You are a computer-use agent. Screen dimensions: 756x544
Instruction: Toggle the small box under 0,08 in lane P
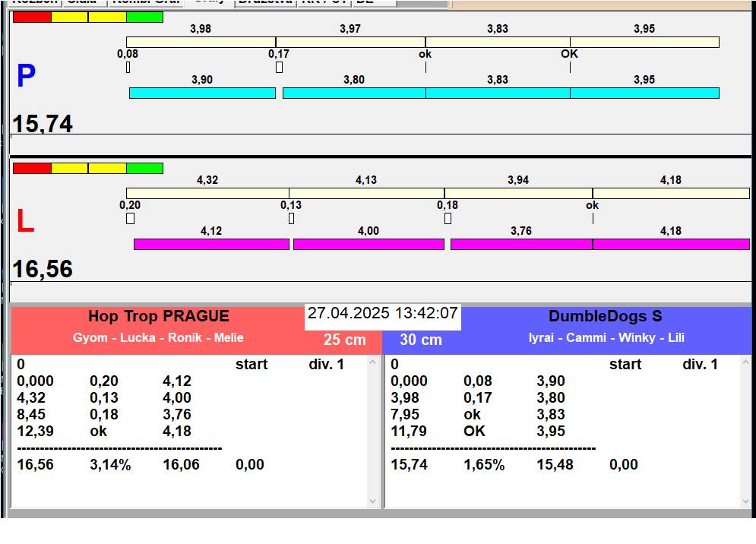tap(128, 68)
